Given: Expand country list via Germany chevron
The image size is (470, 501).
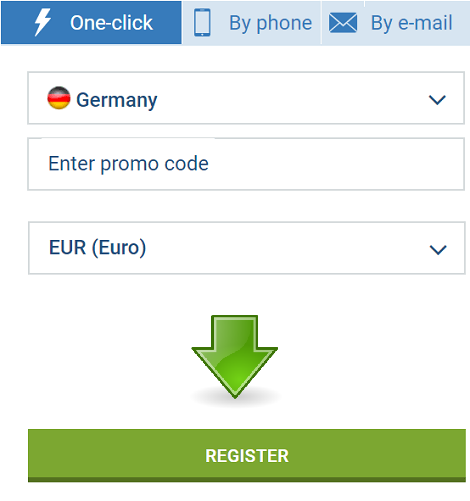Looking at the screenshot, I should pos(437,100).
